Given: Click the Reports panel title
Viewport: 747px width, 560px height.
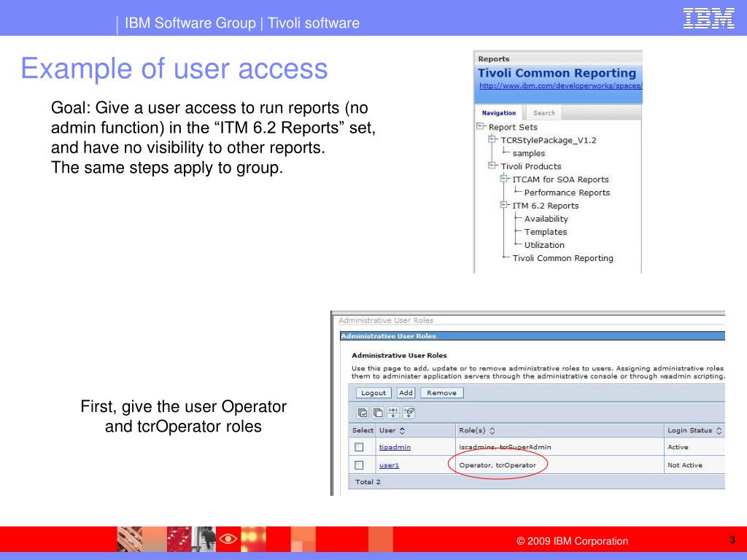Looking at the screenshot, I should 494,59.
